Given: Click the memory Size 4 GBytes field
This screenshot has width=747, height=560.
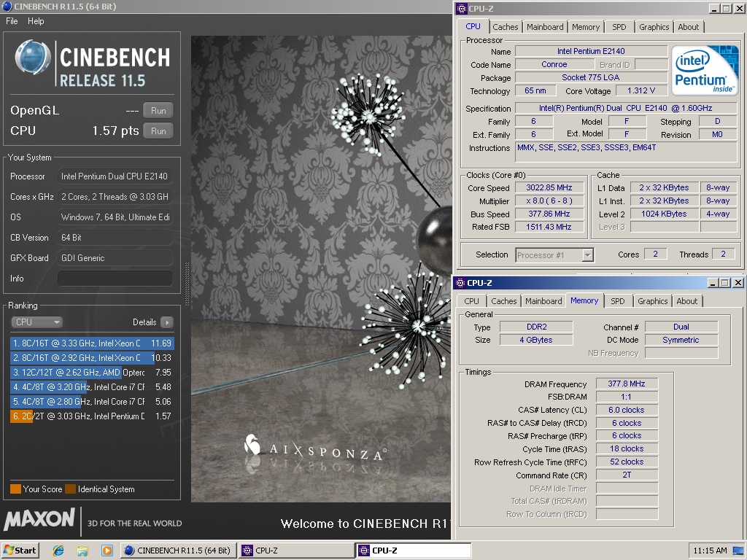Looking at the screenshot, I should (536, 340).
